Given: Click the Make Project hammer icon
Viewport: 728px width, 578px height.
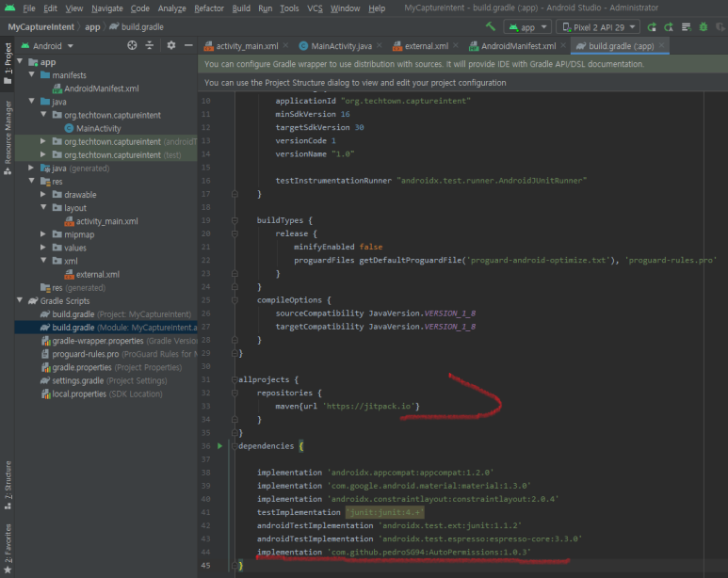Looking at the screenshot, I should tap(491, 27).
